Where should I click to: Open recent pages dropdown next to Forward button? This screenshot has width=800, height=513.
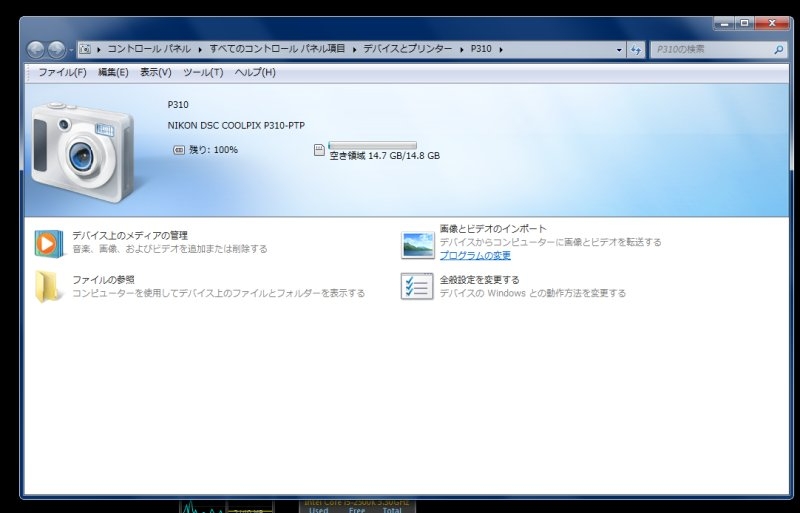click(71, 50)
